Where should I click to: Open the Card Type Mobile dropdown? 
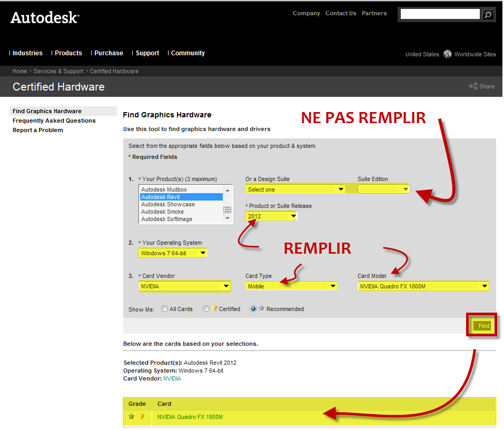(291, 286)
